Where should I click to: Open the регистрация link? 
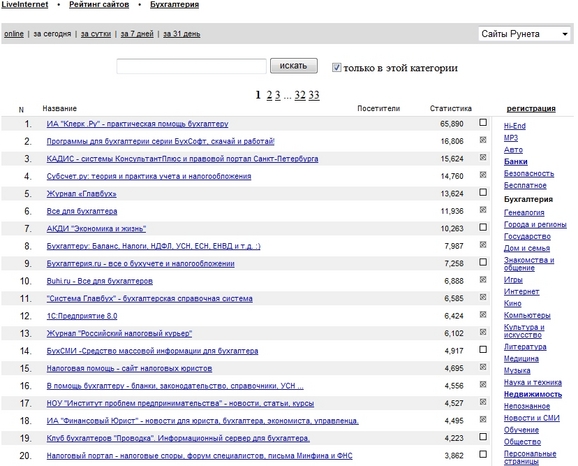[531, 108]
